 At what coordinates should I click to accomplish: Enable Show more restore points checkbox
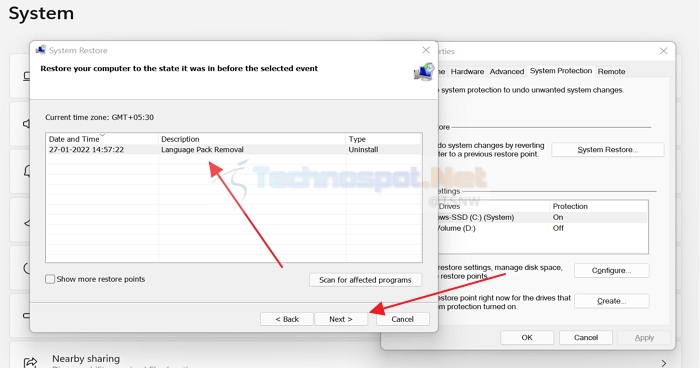(50, 279)
